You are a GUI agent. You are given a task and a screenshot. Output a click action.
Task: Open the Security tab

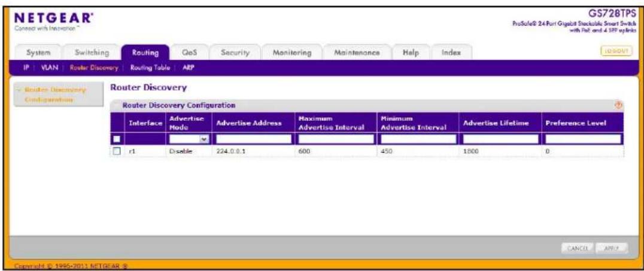(x=235, y=53)
